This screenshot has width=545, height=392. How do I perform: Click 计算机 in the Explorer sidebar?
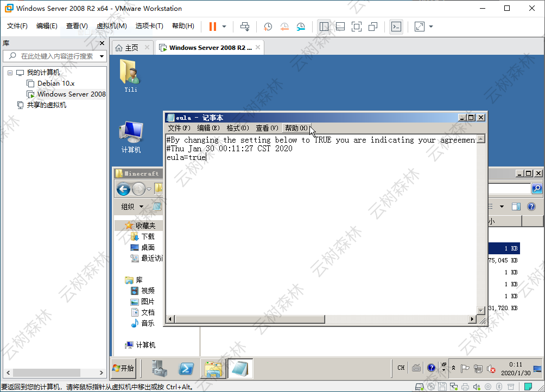141,345
